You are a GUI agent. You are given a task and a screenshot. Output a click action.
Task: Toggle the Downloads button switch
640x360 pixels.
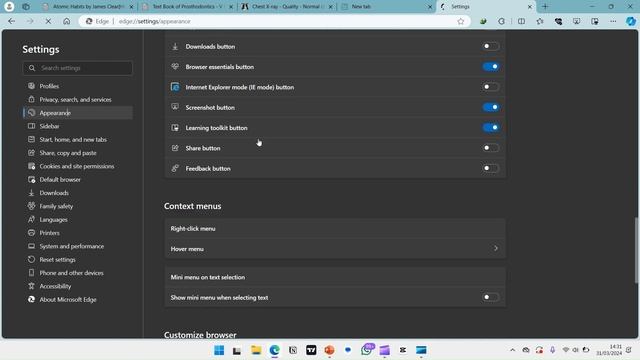coord(490,46)
